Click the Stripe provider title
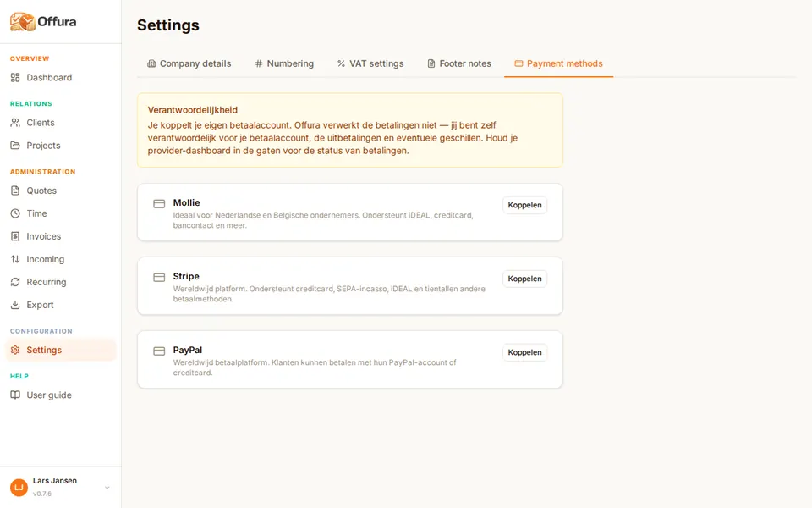This screenshot has height=508, width=812. (186, 276)
